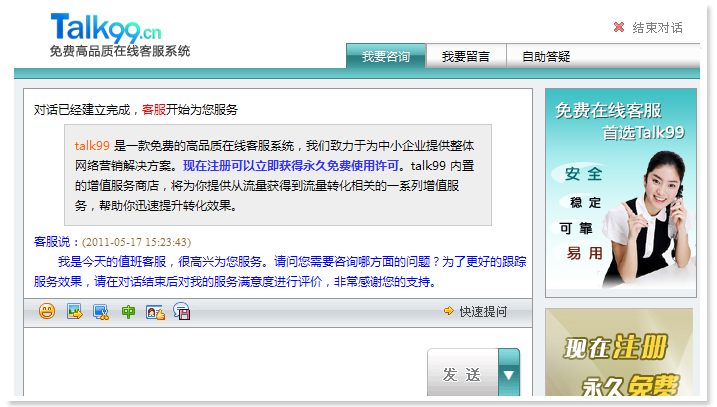Click the 免费高品质在线客服系统 tagline
Image resolution: width=717 pixels, height=407 pixels.
tap(120, 51)
